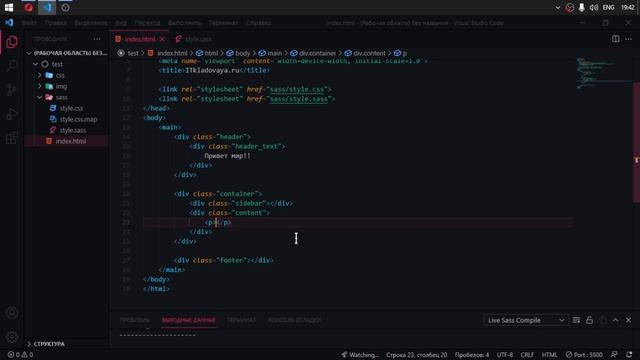Switch to the style.sass editor tab

[194, 39]
